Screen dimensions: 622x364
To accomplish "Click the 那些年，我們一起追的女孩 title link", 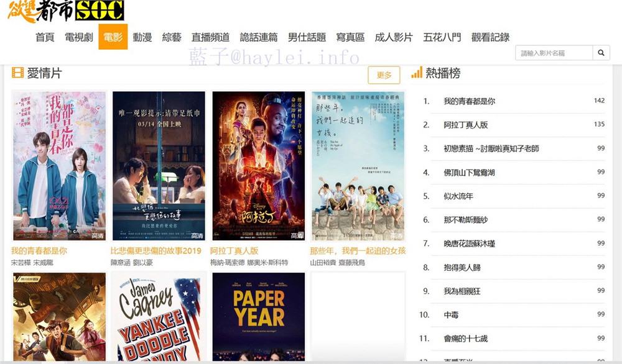I will (358, 251).
